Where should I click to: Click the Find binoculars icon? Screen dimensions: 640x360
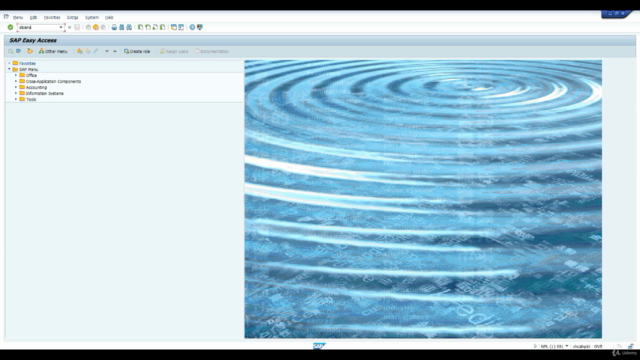coord(122,27)
